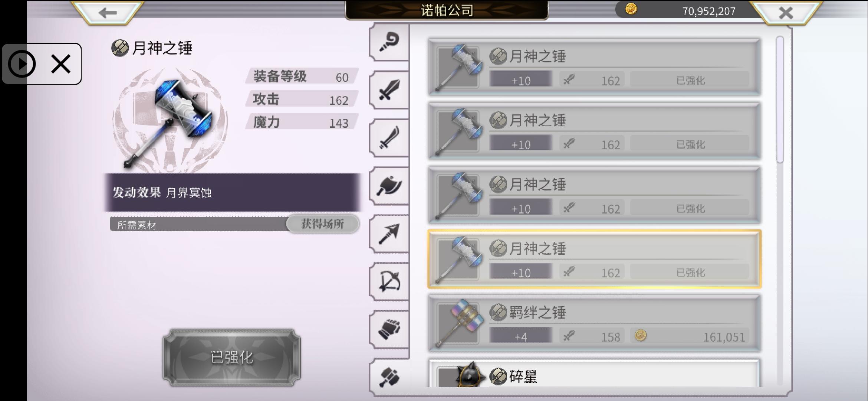The width and height of the screenshot is (868, 401).
Task: Select the fist weapon category tab
Action: point(389,329)
